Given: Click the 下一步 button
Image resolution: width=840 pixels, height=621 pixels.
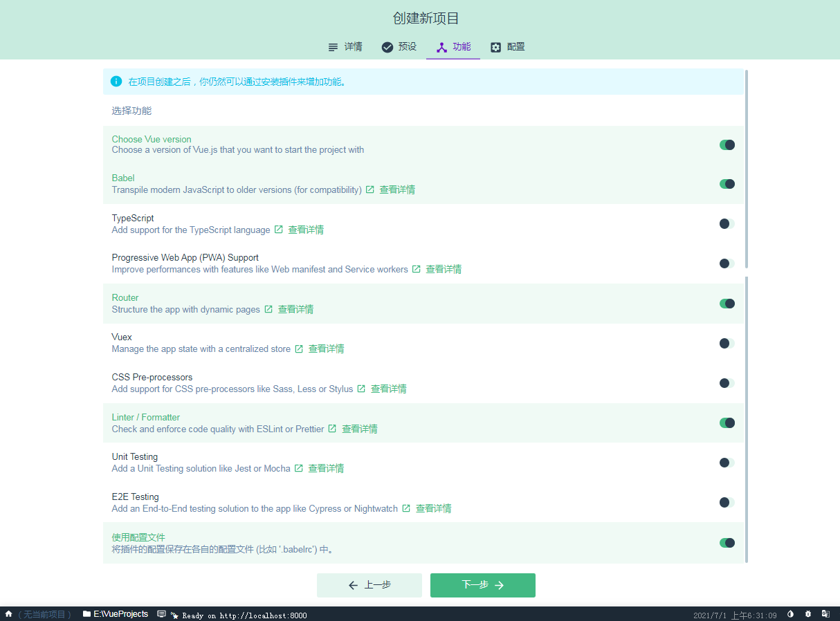Looking at the screenshot, I should point(483,585).
